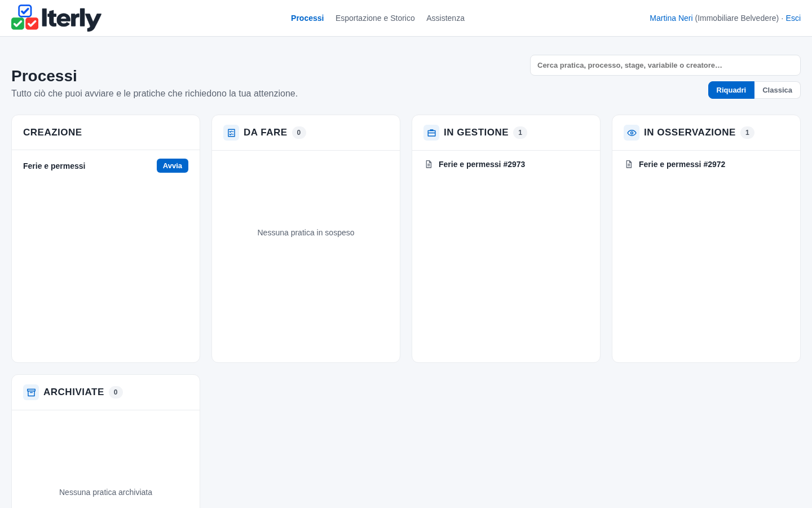Click the In Osservazione eye icon
Viewport: 812px width, 508px height.
(x=632, y=133)
